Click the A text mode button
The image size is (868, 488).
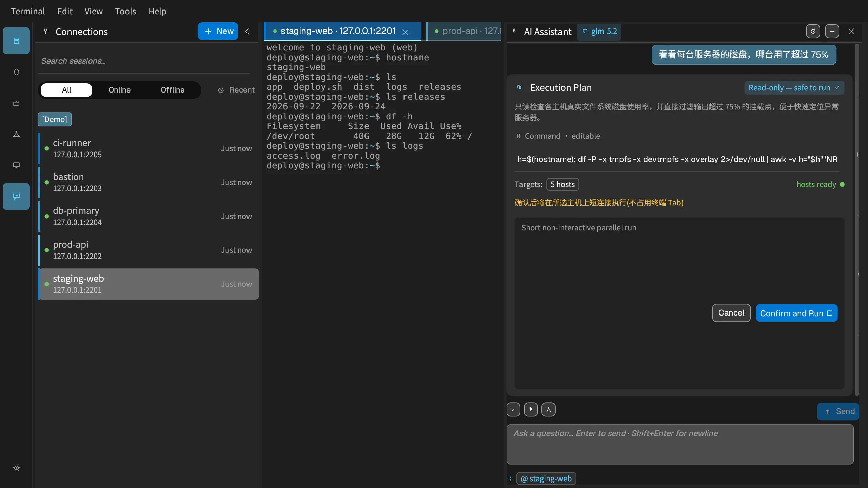coord(549,409)
